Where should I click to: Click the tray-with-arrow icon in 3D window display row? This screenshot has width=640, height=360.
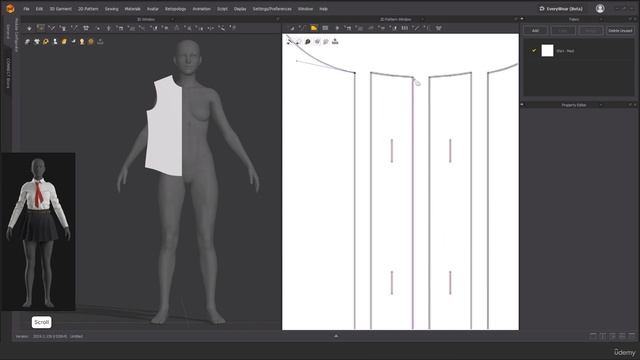(x=100, y=42)
